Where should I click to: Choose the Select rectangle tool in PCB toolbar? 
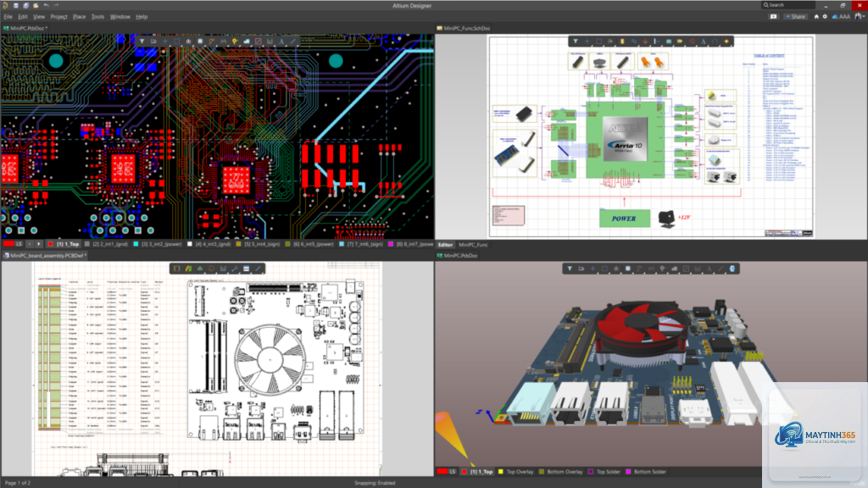(x=176, y=42)
